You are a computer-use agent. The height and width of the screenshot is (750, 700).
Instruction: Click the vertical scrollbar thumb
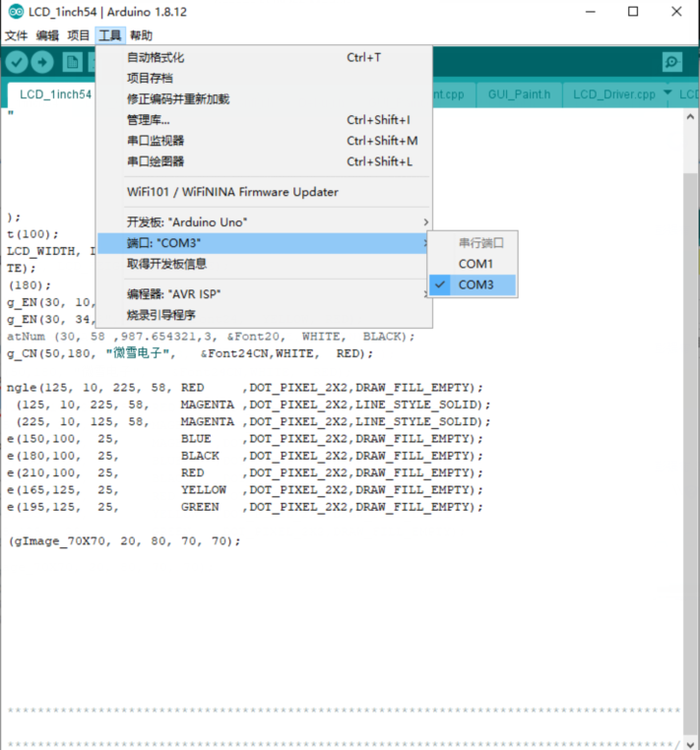coord(690,453)
